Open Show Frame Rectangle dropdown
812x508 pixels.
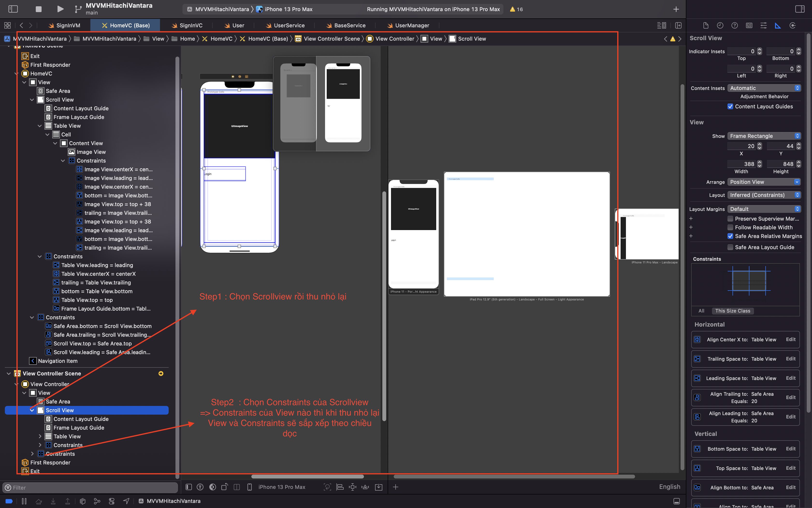click(764, 136)
